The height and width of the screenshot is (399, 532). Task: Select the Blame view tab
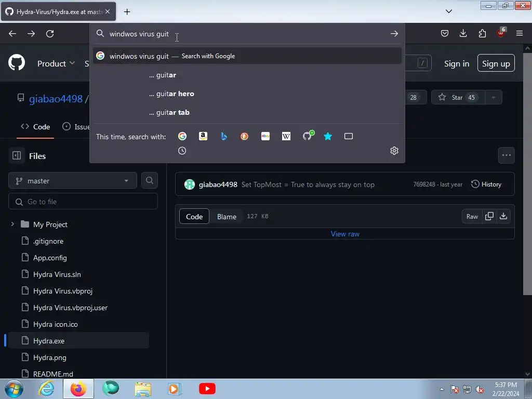tap(227, 217)
